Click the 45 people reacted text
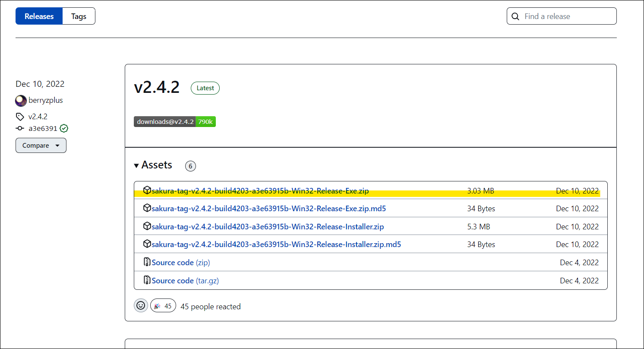This screenshot has width=644, height=349. (x=211, y=307)
